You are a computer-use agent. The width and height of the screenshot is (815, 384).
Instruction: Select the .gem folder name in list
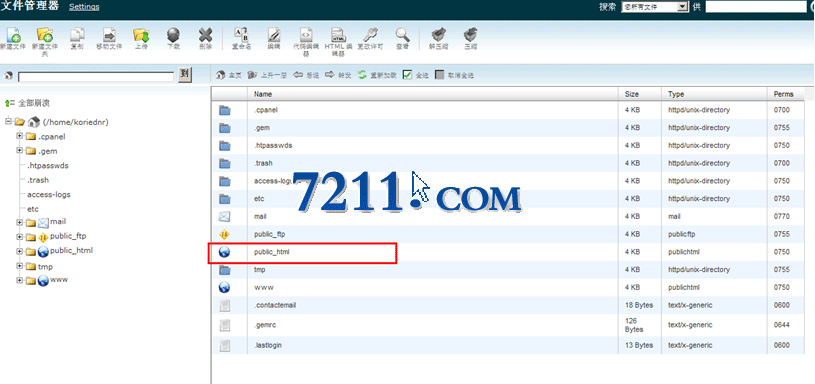click(x=262, y=128)
